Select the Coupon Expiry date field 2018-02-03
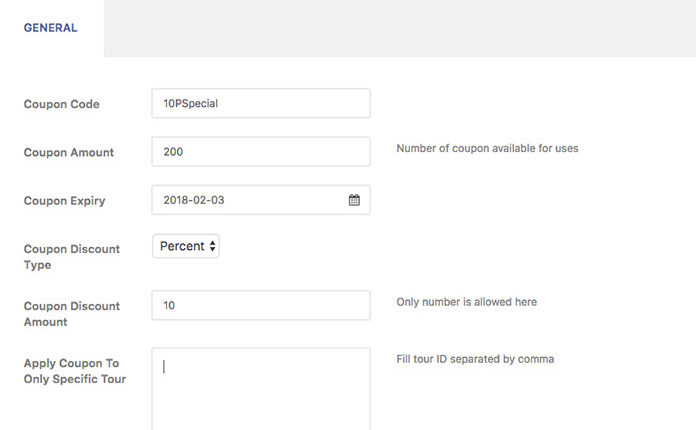The image size is (696, 430). [x=250, y=200]
